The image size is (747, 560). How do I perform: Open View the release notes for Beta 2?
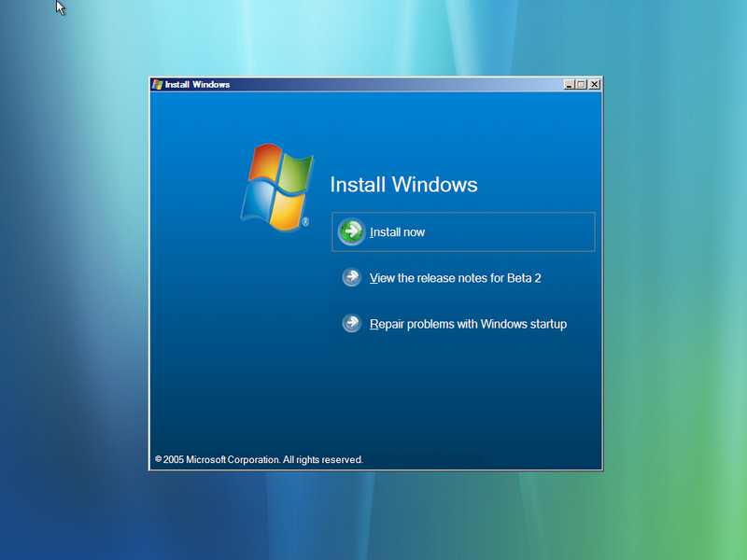tap(455, 278)
